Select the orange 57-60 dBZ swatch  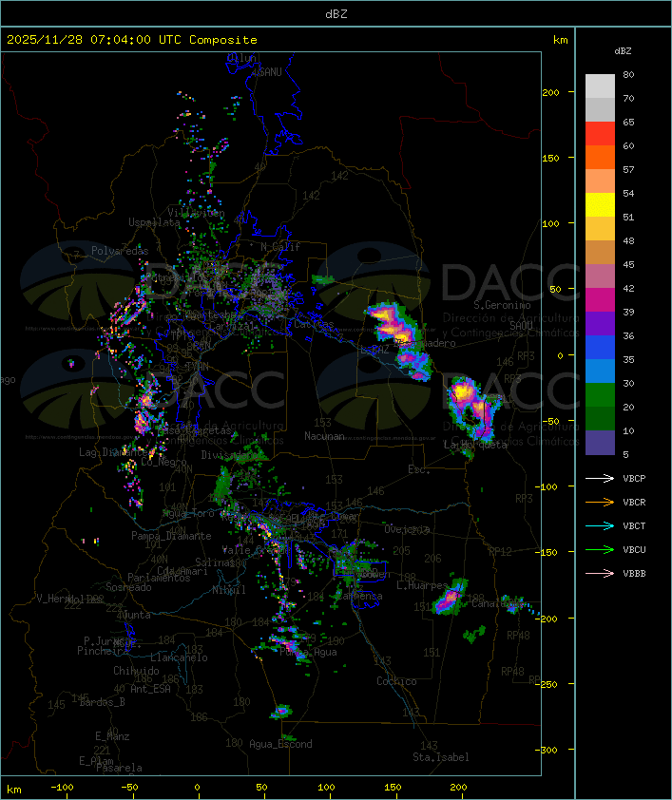coord(600,157)
